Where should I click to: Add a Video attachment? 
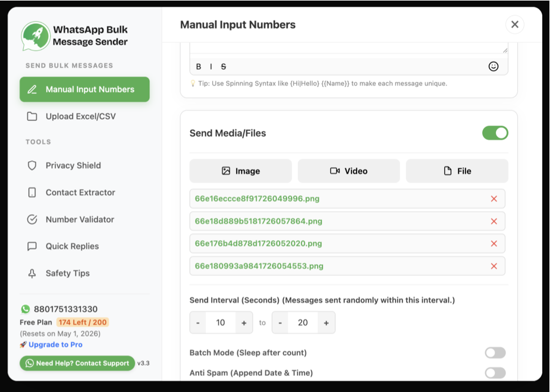click(x=348, y=171)
